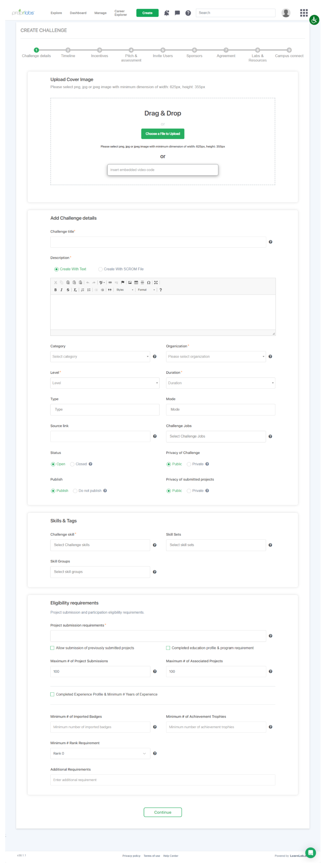The height and width of the screenshot is (868, 328).
Task: Toggle bold formatting in description editor
Action: (56, 290)
